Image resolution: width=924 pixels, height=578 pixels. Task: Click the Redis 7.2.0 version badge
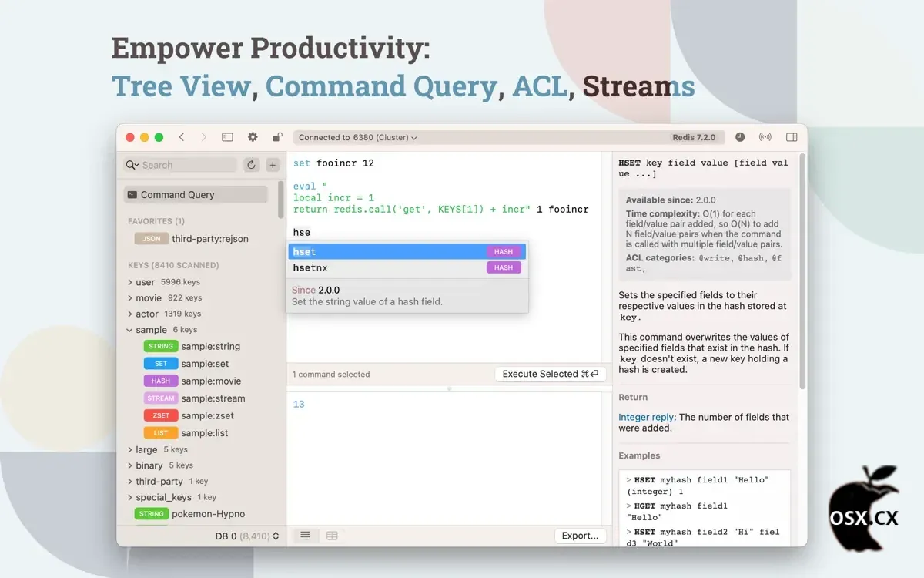click(694, 137)
